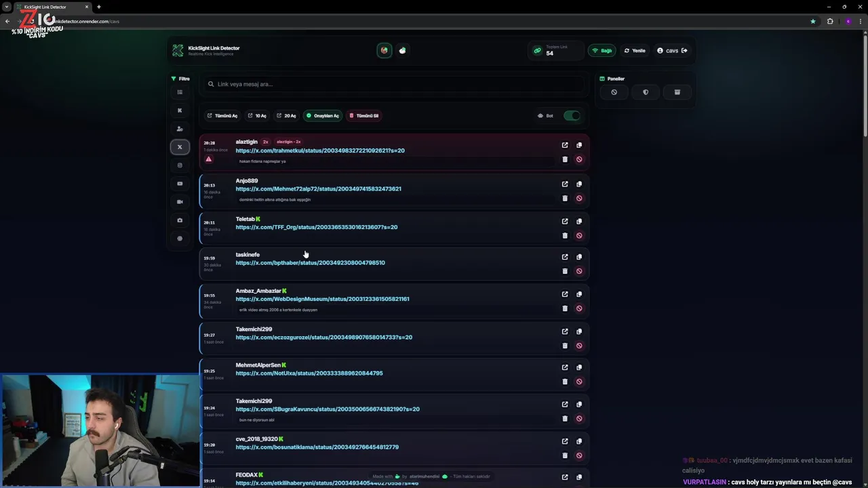Open the WebDesignMuseum status link
Viewport: 868px width, 488px height.
click(322, 299)
